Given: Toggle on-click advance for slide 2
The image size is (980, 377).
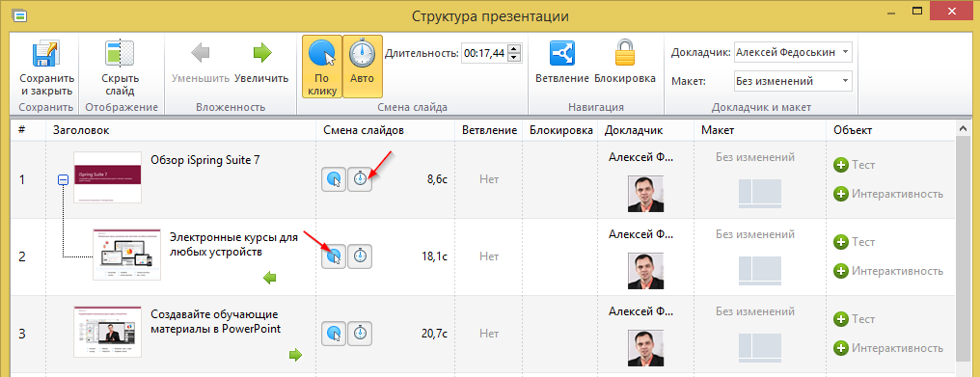Looking at the screenshot, I should point(334,256).
